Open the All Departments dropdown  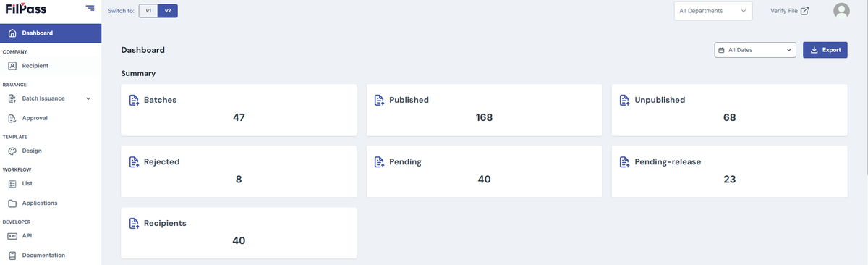click(713, 11)
